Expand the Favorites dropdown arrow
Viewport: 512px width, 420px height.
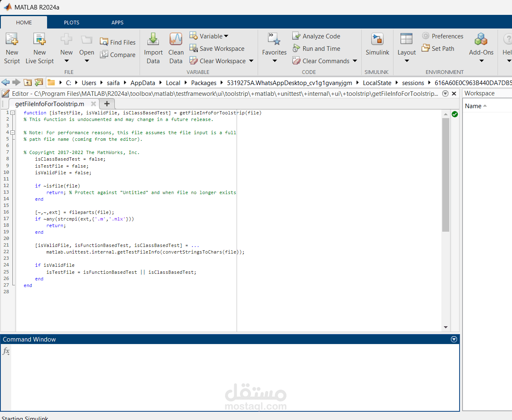tap(275, 61)
